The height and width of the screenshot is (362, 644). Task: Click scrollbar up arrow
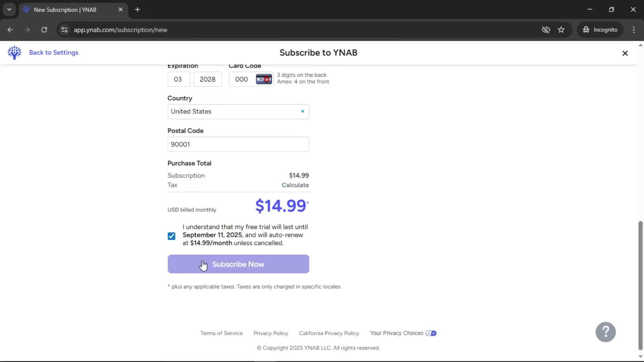640,45
